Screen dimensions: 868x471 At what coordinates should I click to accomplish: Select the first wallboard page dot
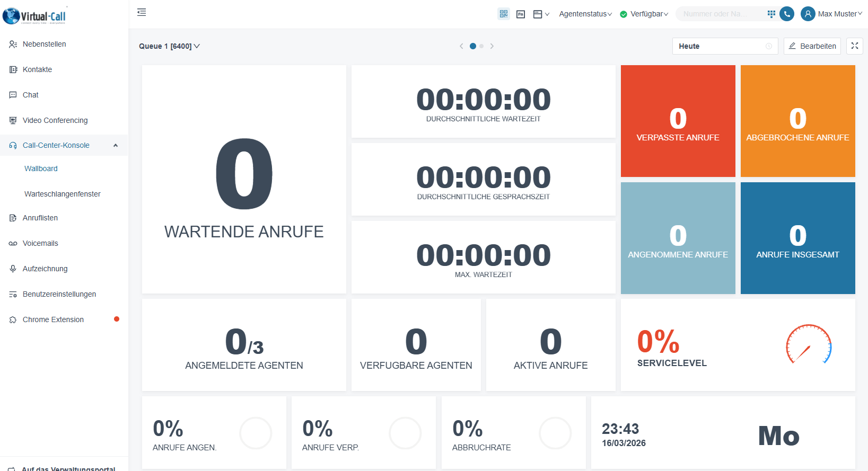(x=473, y=46)
